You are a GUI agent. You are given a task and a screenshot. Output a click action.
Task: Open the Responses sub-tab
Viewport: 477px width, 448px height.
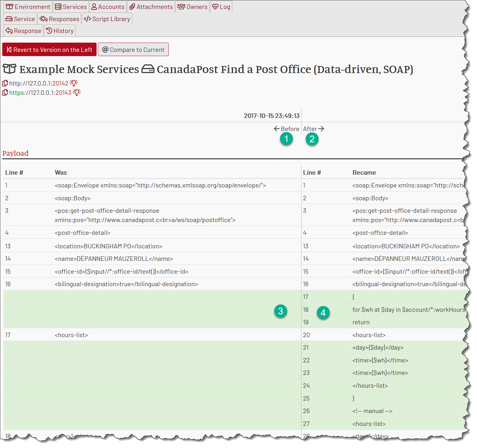coord(59,19)
